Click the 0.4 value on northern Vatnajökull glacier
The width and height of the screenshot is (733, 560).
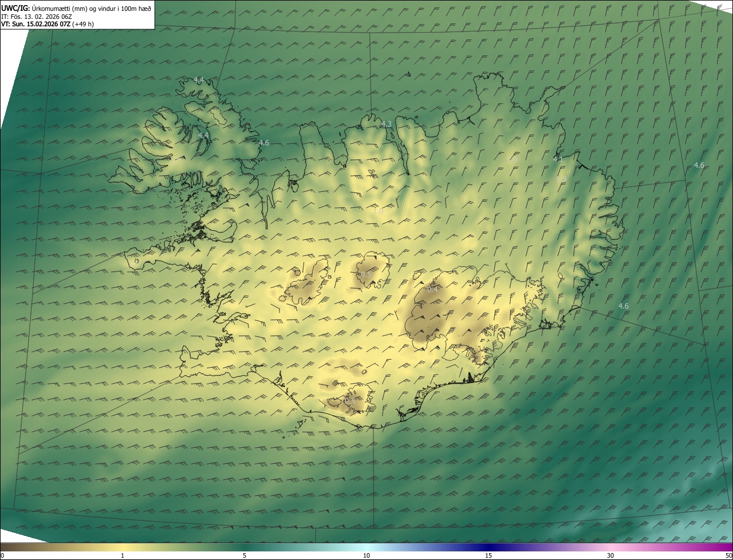pos(432,289)
